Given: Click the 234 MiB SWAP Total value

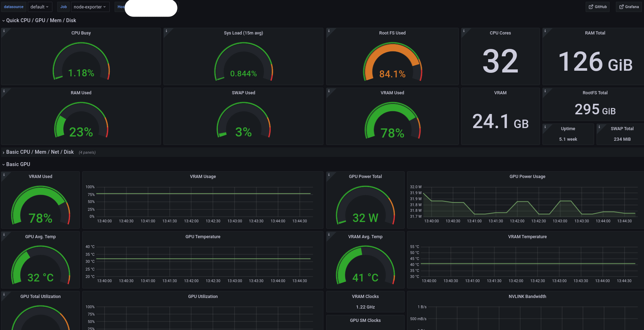Looking at the screenshot, I should tap(622, 139).
